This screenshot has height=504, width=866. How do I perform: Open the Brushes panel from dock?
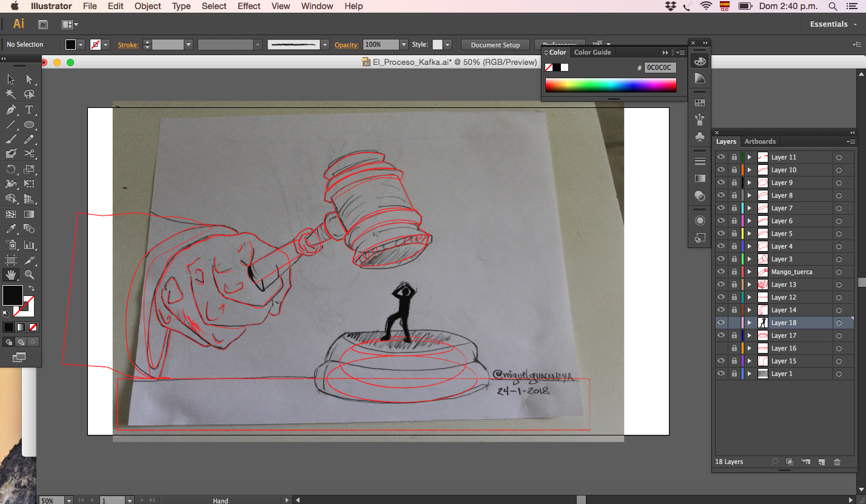coord(700,119)
